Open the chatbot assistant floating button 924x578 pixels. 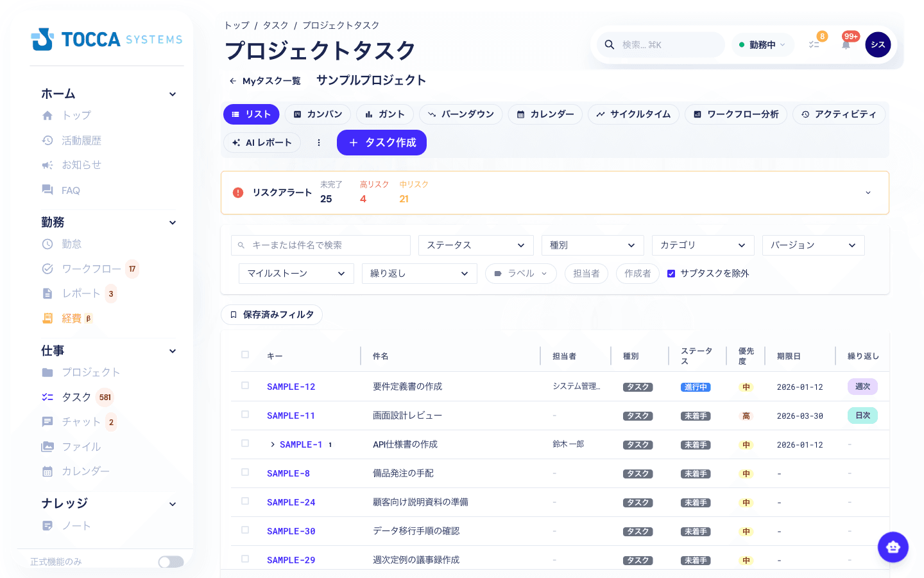(893, 547)
